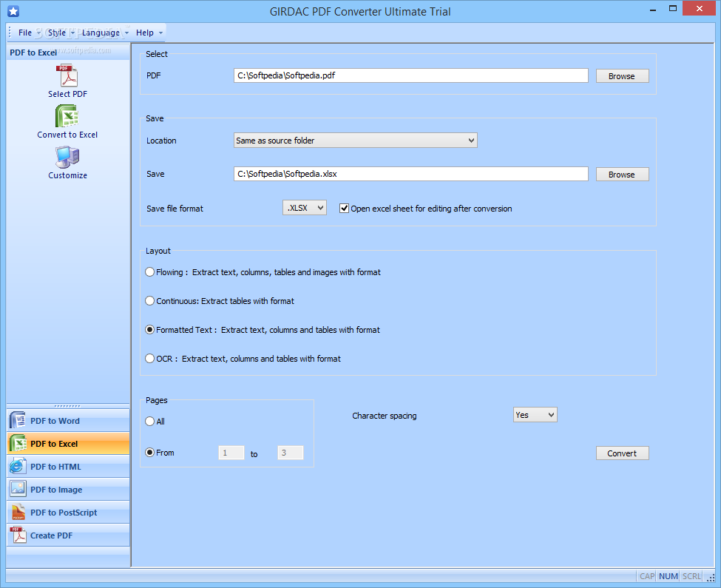The width and height of the screenshot is (721, 588).
Task: Click the star app icon in title bar
Action: [x=13, y=12]
